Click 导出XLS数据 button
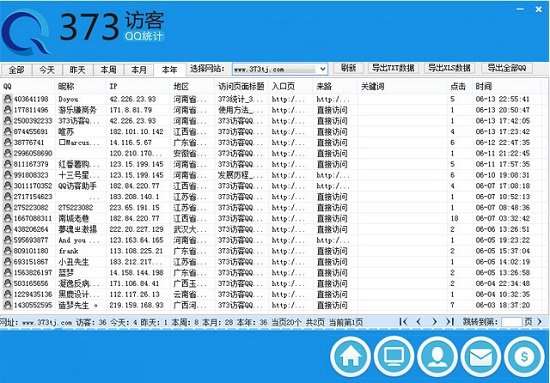This screenshot has height=383, width=550. (x=449, y=68)
